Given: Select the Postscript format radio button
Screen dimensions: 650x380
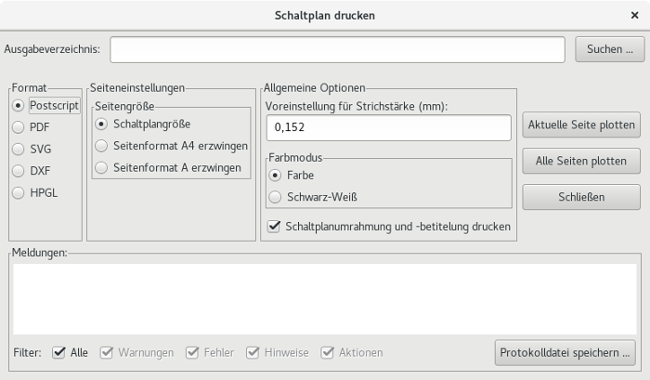Looking at the screenshot, I should pyautogui.click(x=18, y=106).
